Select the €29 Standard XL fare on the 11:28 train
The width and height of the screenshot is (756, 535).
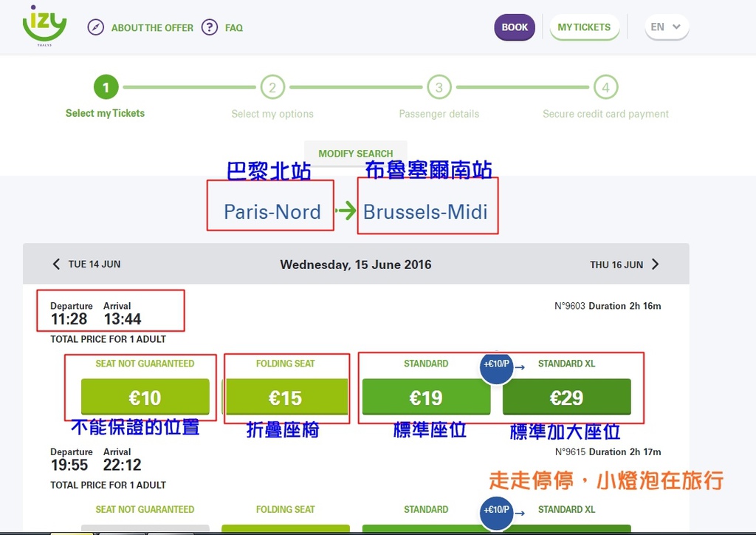pyautogui.click(x=566, y=397)
